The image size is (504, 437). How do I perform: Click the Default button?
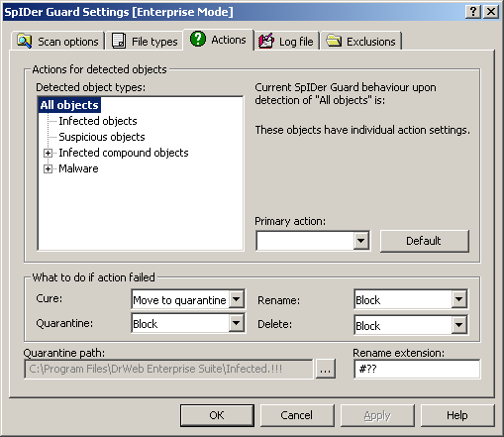(x=425, y=241)
